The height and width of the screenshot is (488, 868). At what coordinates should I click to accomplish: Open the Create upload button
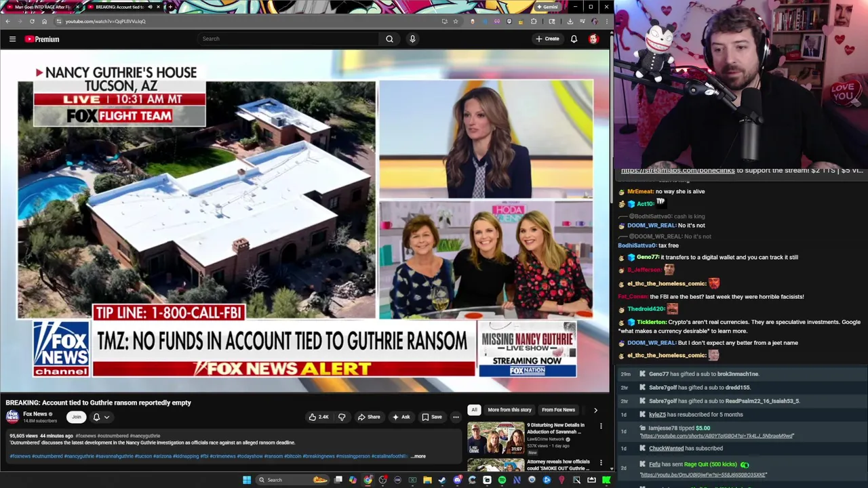coord(547,39)
